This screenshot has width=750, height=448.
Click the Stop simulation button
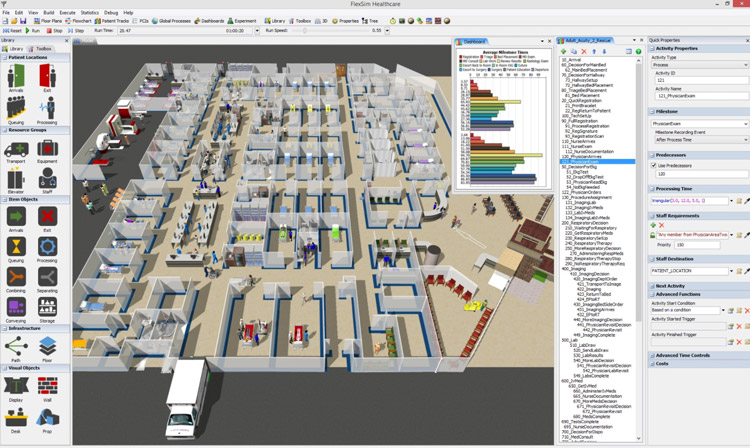click(55, 31)
